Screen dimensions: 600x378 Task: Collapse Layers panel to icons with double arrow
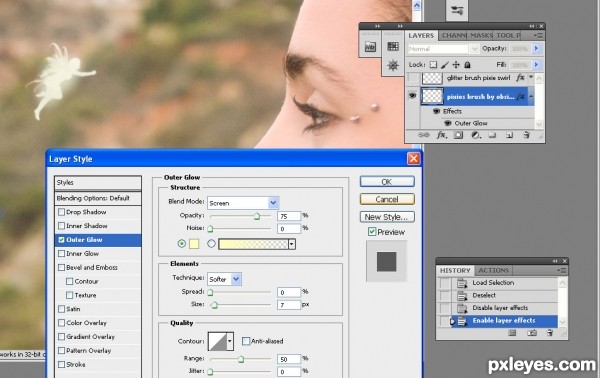pyautogui.click(x=532, y=26)
